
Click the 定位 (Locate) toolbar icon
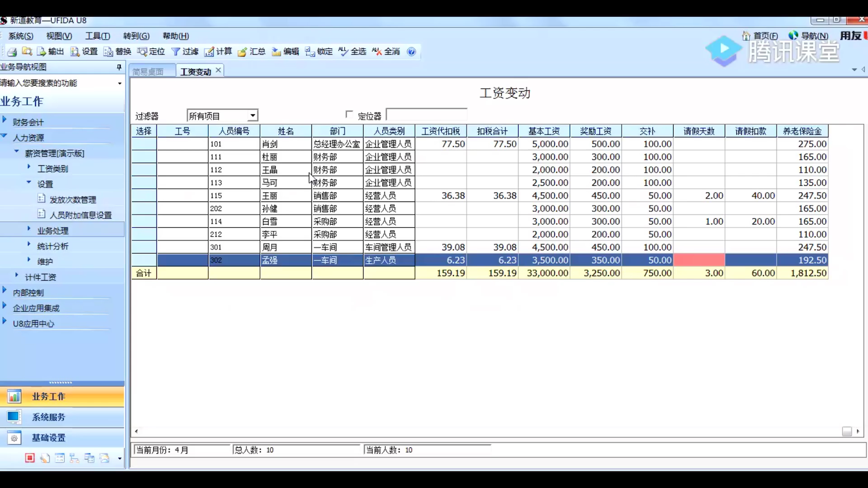pyautogui.click(x=151, y=51)
